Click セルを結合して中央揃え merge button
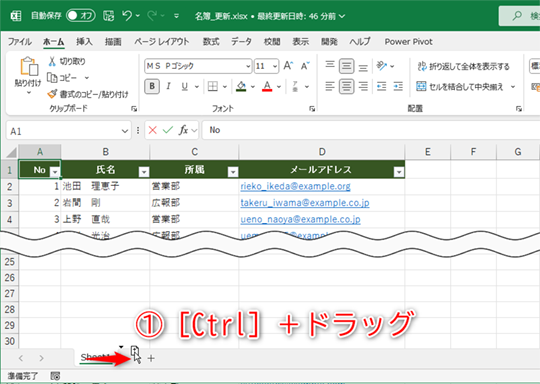This screenshot has width=540, height=384. coord(460,86)
